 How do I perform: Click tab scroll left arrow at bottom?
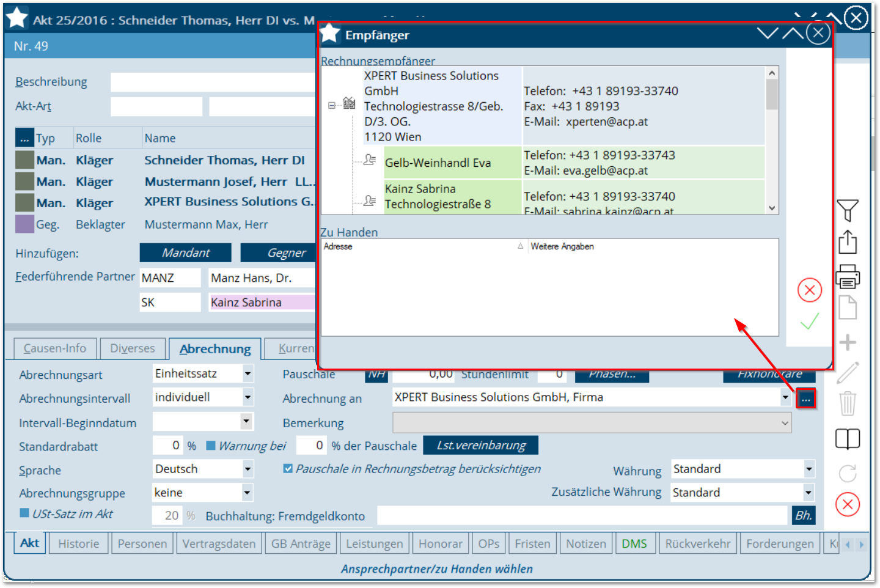pos(847,544)
